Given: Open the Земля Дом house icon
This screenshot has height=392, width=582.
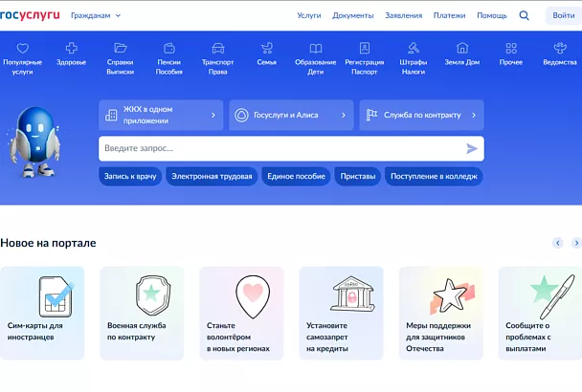Looking at the screenshot, I should (462, 49).
